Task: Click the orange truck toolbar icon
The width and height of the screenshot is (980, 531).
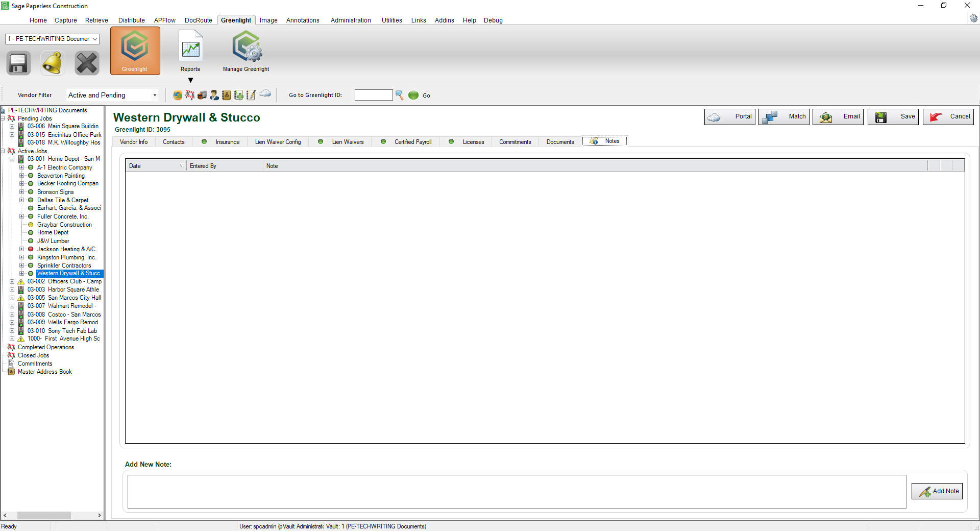Action: tap(202, 95)
